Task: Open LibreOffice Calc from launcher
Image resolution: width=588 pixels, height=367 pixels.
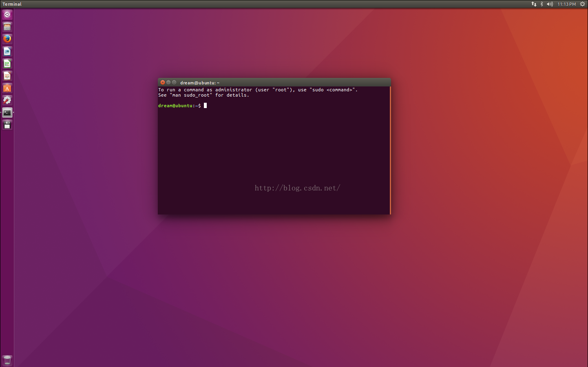Action: pyautogui.click(x=7, y=64)
